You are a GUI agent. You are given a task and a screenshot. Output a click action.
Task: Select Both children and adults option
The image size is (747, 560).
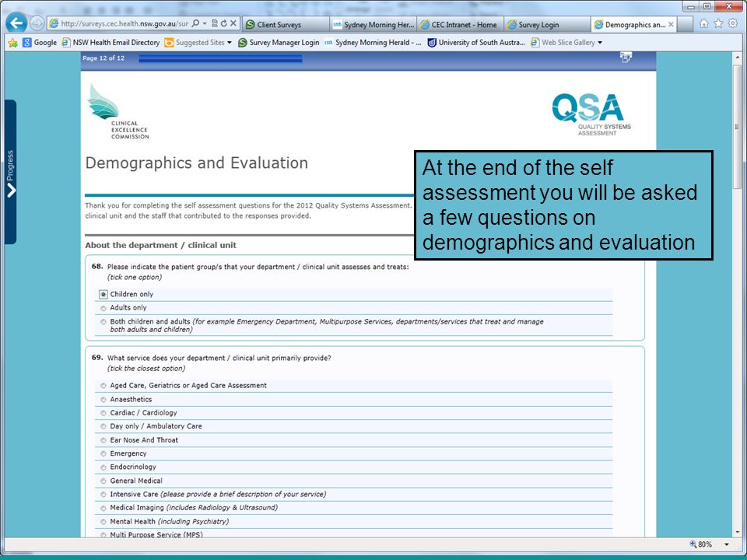[x=103, y=322]
